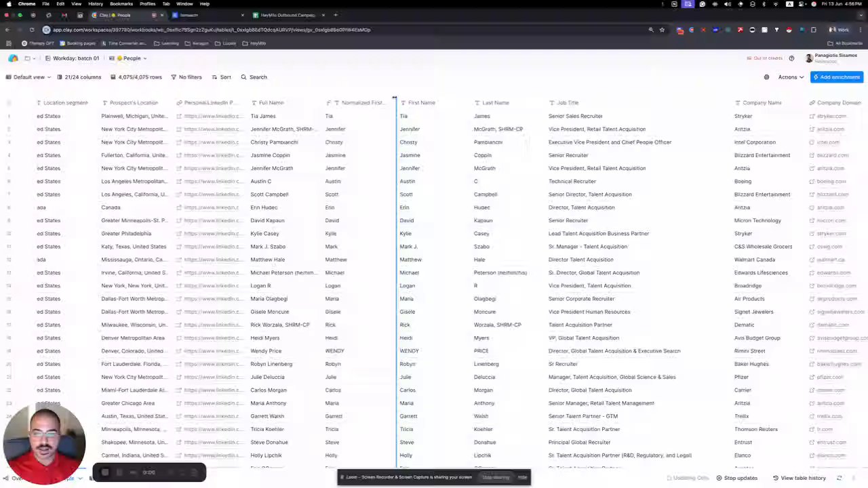This screenshot has width=868, height=488.
Task: Open the 21/24 columns selector
Action: 79,77
